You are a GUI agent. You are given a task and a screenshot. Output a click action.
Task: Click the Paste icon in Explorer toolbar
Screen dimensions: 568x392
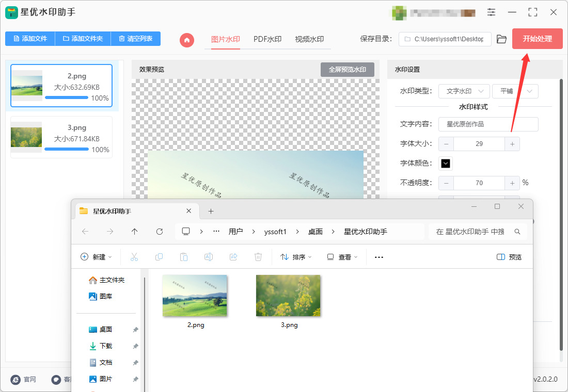coord(184,257)
